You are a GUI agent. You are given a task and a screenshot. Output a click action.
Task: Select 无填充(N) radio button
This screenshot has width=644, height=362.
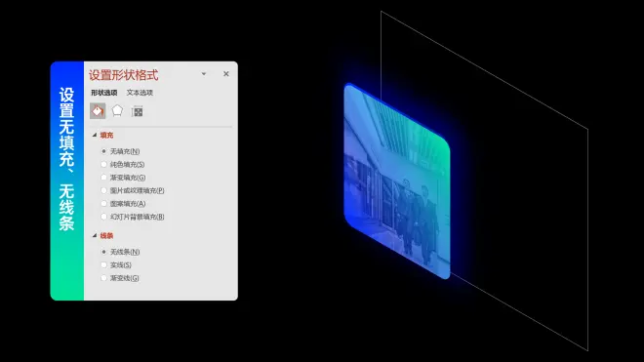pyautogui.click(x=103, y=151)
